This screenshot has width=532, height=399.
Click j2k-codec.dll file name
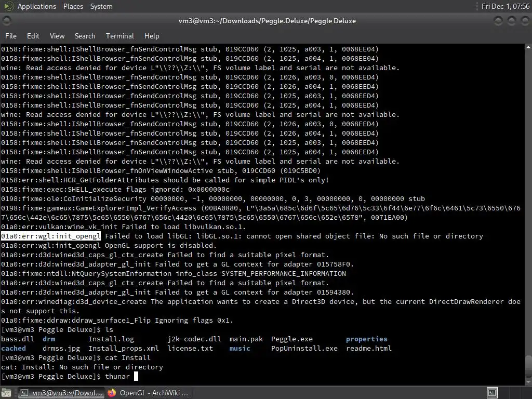pos(194,339)
